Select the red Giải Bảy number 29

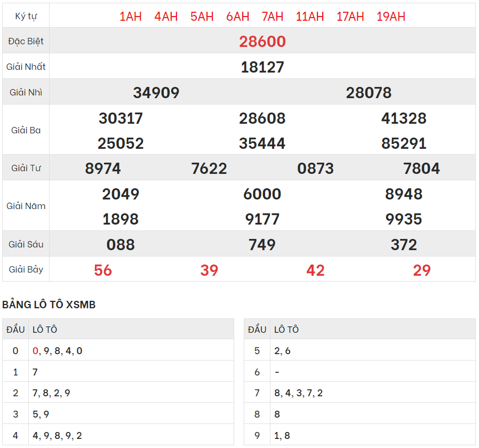pyautogui.click(x=421, y=270)
